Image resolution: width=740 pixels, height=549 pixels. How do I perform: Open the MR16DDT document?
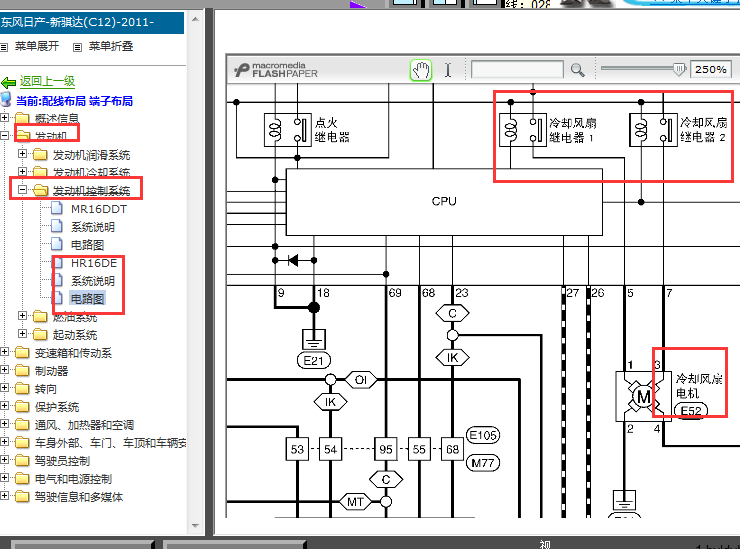tap(99, 209)
